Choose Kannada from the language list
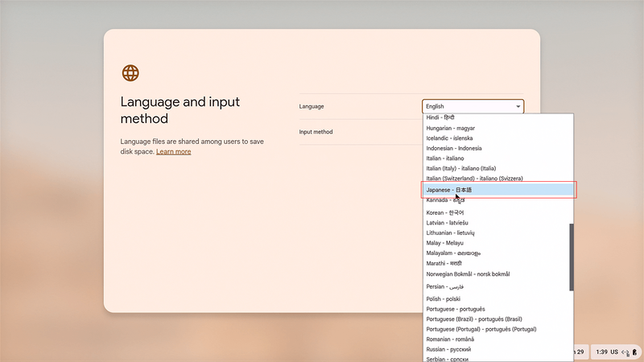The width and height of the screenshot is (644, 362). click(497, 200)
